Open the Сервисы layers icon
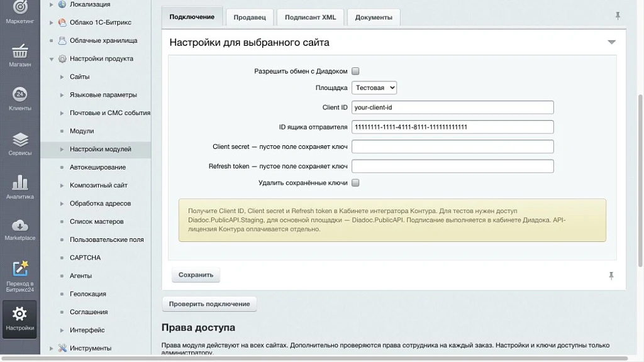The height and width of the screenshot is (362, 644). (19, 140)
